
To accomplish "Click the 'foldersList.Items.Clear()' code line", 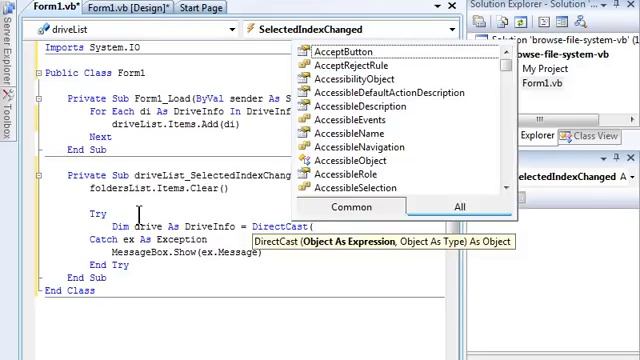I will [x=159, y=188].
